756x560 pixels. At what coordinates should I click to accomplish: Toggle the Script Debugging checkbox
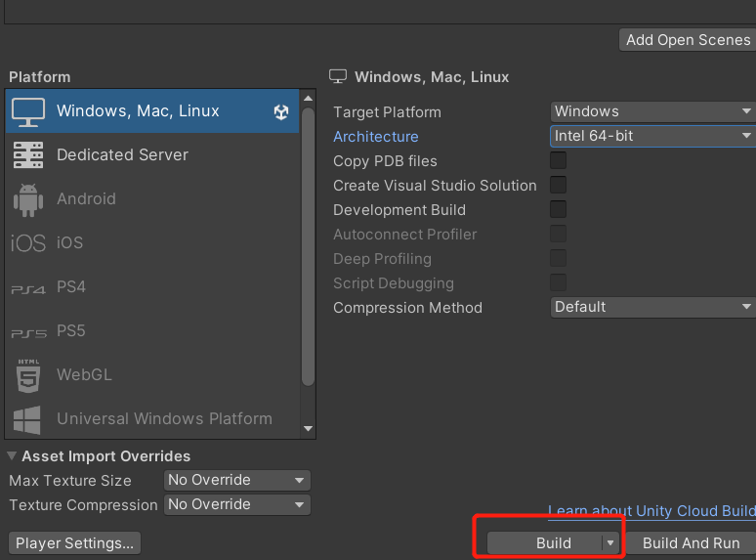coord(559,282)
